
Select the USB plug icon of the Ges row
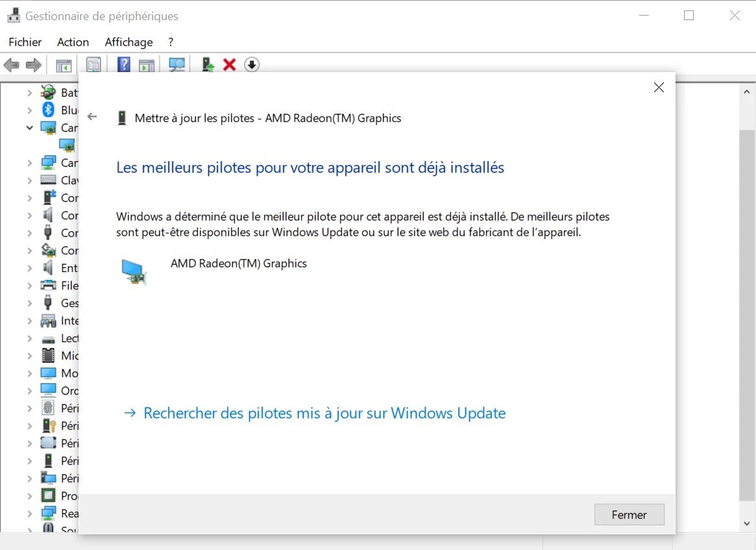pyautogui.click(x=48, y=303)
